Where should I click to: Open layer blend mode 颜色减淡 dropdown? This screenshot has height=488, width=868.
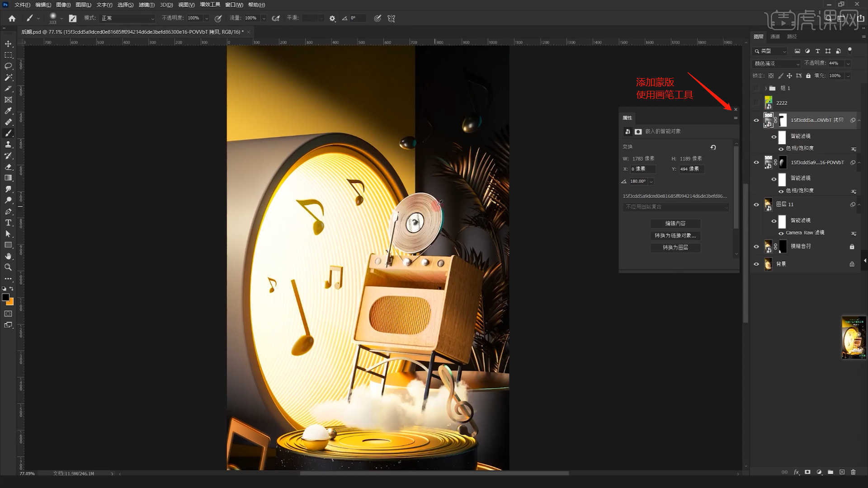[776, 64]
